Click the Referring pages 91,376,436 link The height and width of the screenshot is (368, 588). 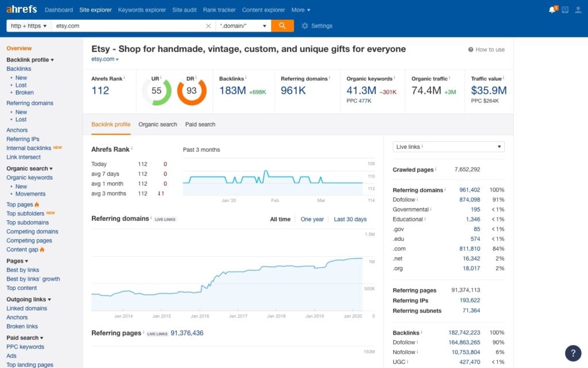tap(187, 333)
